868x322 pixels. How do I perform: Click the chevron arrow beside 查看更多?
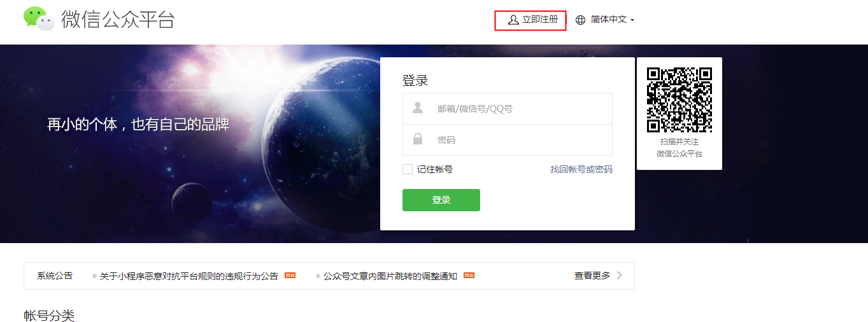[620, 276]
